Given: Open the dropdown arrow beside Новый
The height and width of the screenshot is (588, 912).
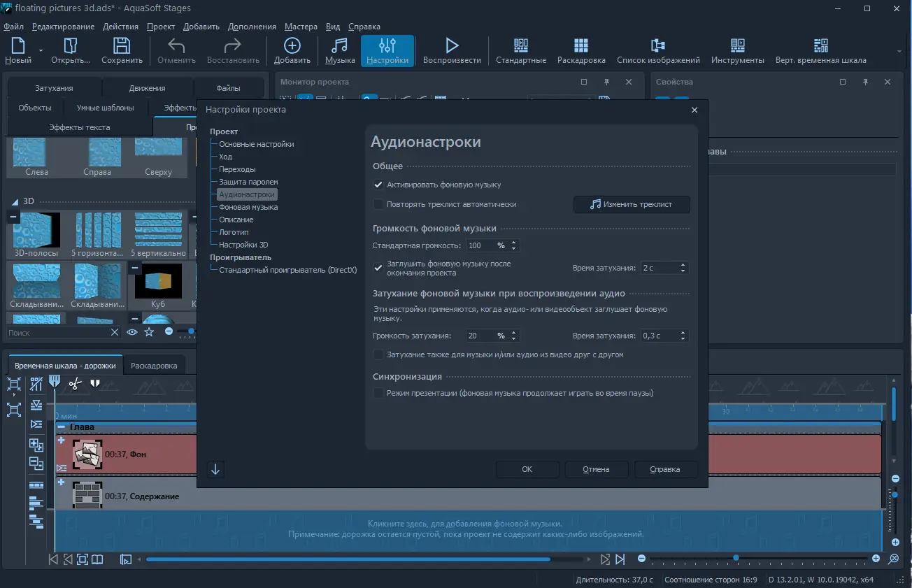Looking at the screenshot, I should [41, 51].
